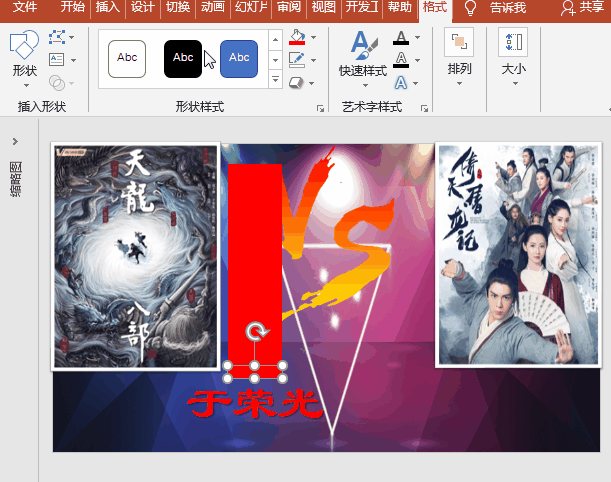Click Shape Outline pen icon
The image size is (611, 482).
point(297,60)
